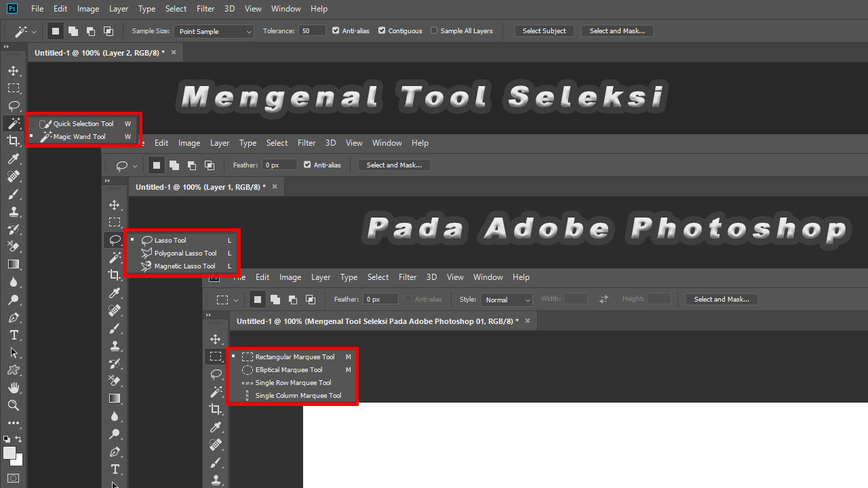
Task: Swap foreground and background colors arrow
Action: [x=19, y=439]
